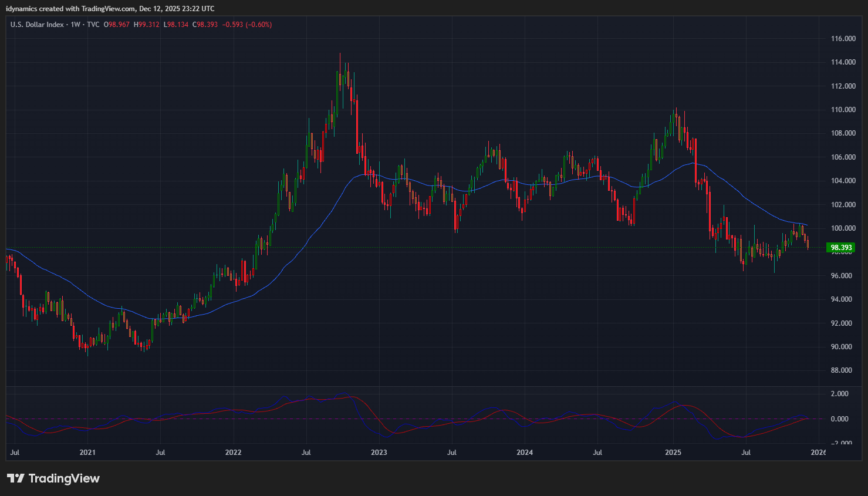Image resolution: width=868 pixels, height=496 pixels.
Task: Click the 0.000 level on oscillator scale
Action: [840, 419]
